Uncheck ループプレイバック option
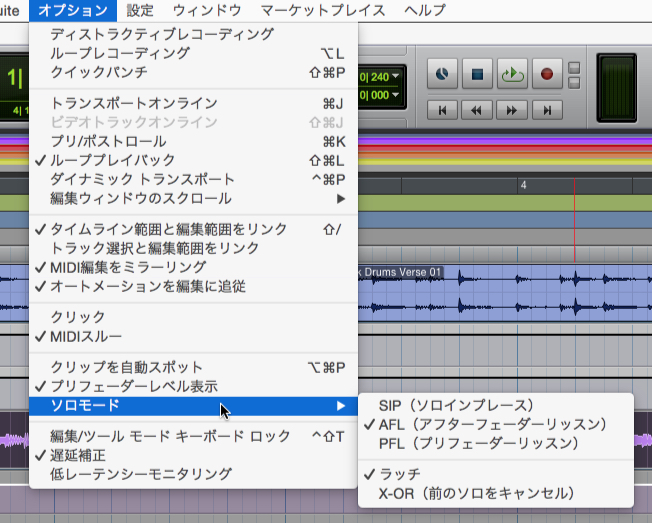The width and height of the screenshot is (652, 523). [x=193, y=160]
